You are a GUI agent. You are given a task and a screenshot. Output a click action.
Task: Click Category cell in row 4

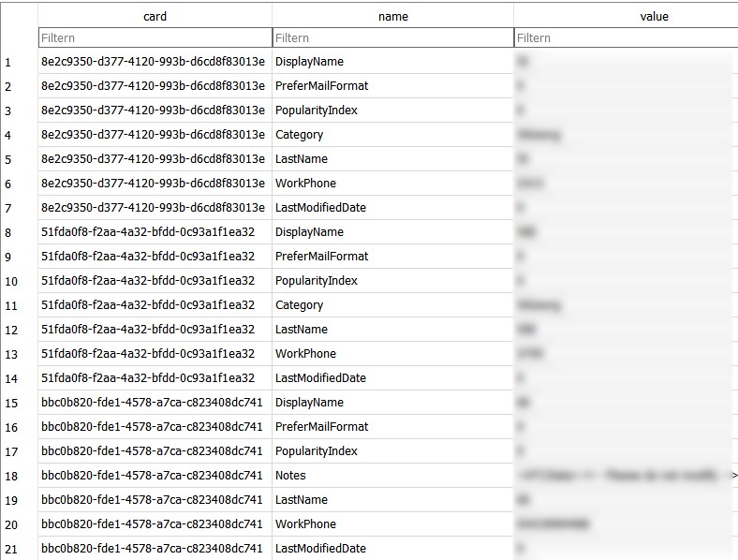pyautogui.click(x=392, y=135)
